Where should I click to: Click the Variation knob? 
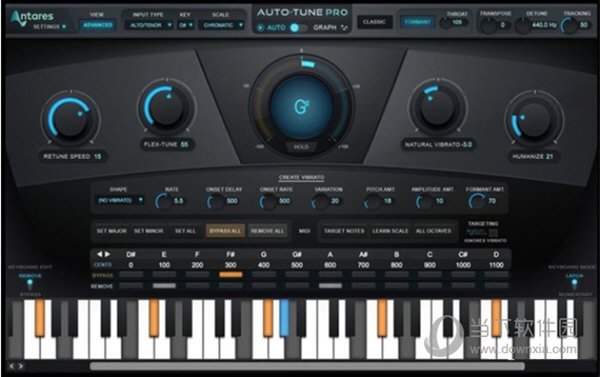320,201
